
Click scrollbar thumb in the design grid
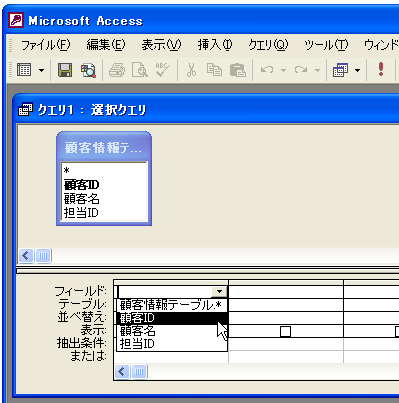139,371
